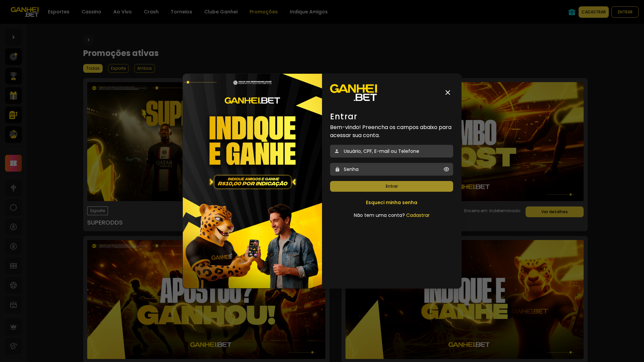Toggle password visibility with the eye icon

pos(446,169)
